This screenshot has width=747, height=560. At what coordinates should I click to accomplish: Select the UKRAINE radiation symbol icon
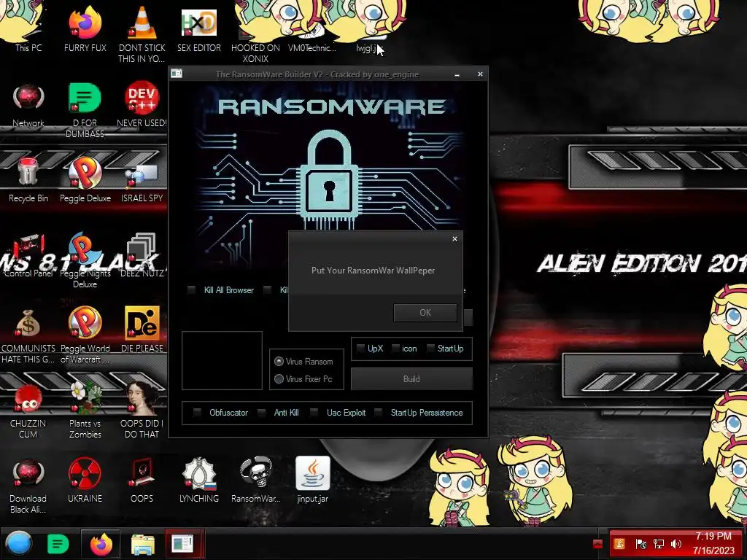(x=85, y=480)
